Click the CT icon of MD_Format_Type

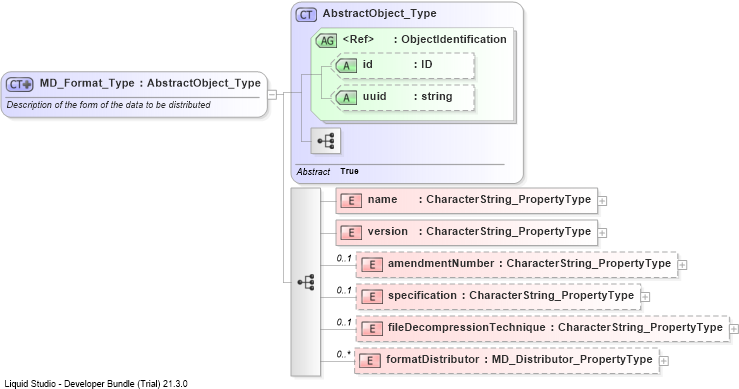pyautogui.click(x=19, y=84)
